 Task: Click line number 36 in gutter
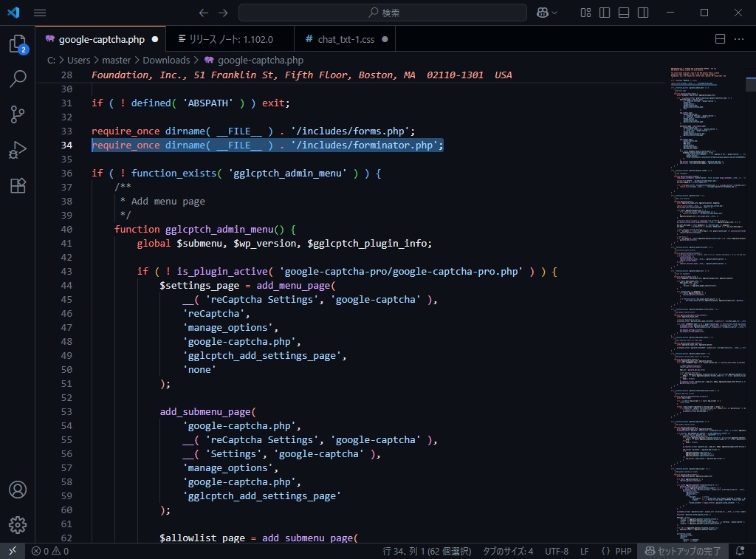point(66,173)
